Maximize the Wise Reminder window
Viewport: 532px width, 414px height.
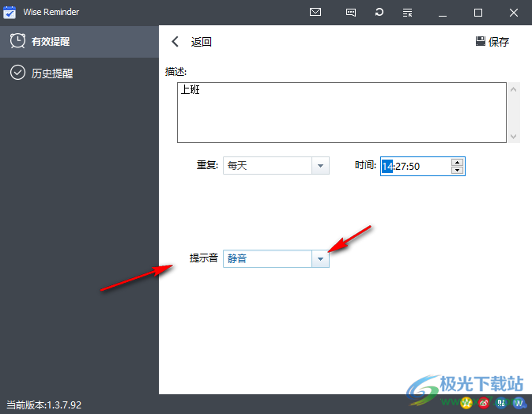point(478,13)
